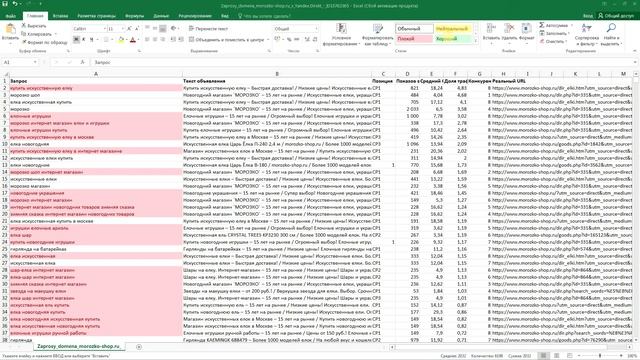This screenshot has width=640, height=360.
Task: Click the decrease font size icon
Action: click(x=136, y=29)
